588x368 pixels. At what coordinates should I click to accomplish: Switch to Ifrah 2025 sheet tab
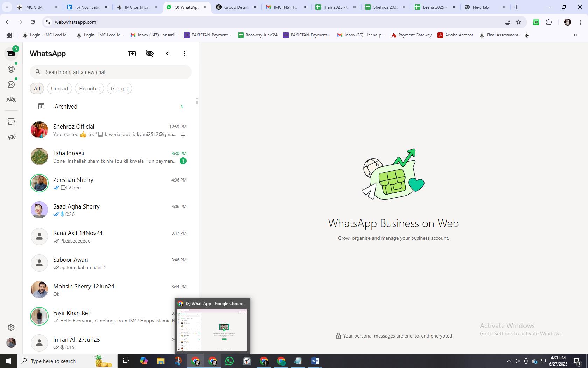tap(336, 7)
